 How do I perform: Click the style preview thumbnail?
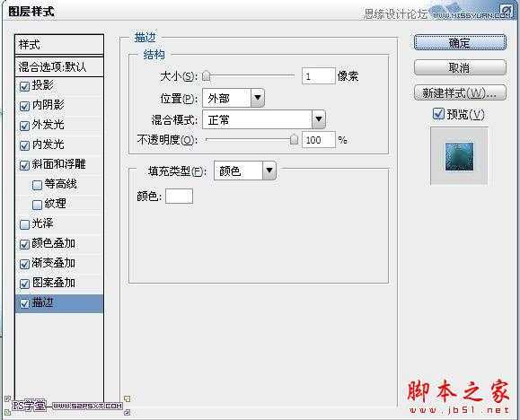[459, 156]
